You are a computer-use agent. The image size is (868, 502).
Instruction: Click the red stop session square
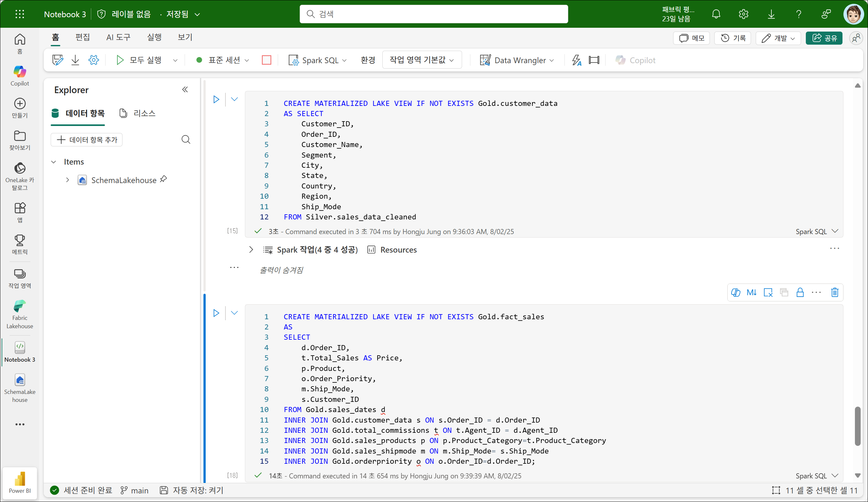pos(266,60)
